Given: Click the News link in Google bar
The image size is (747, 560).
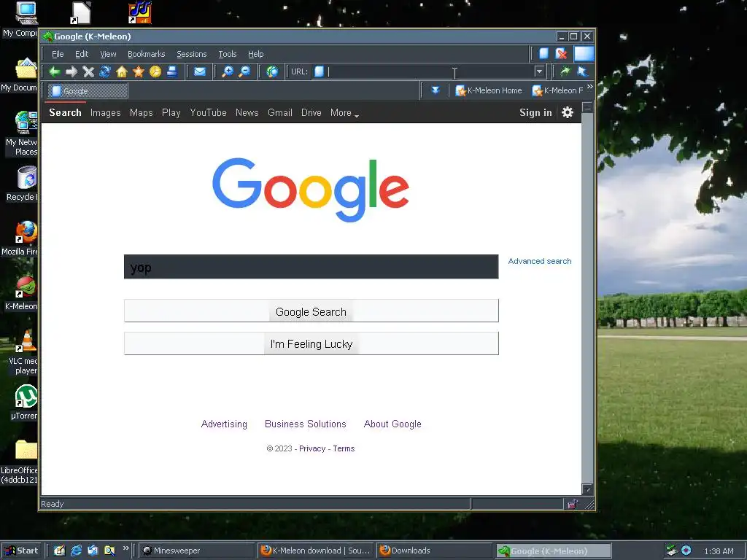Looking at the screenshot, I should [247, 113].
